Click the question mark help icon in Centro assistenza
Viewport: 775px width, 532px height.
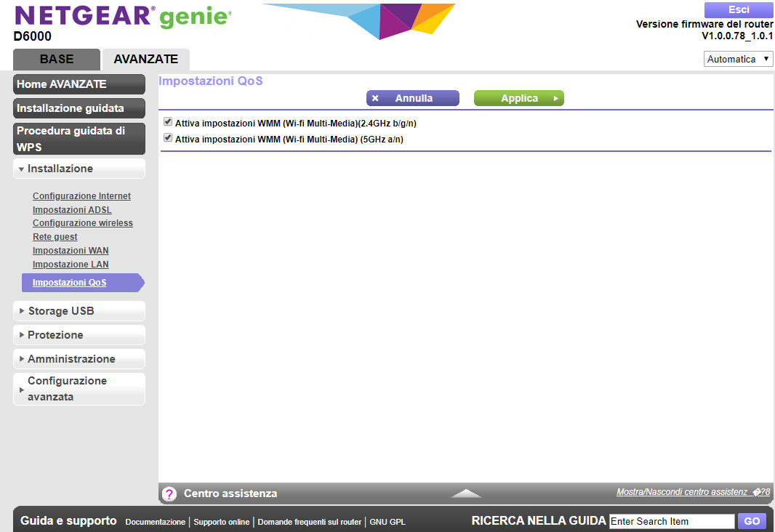(x=169, y=493)
